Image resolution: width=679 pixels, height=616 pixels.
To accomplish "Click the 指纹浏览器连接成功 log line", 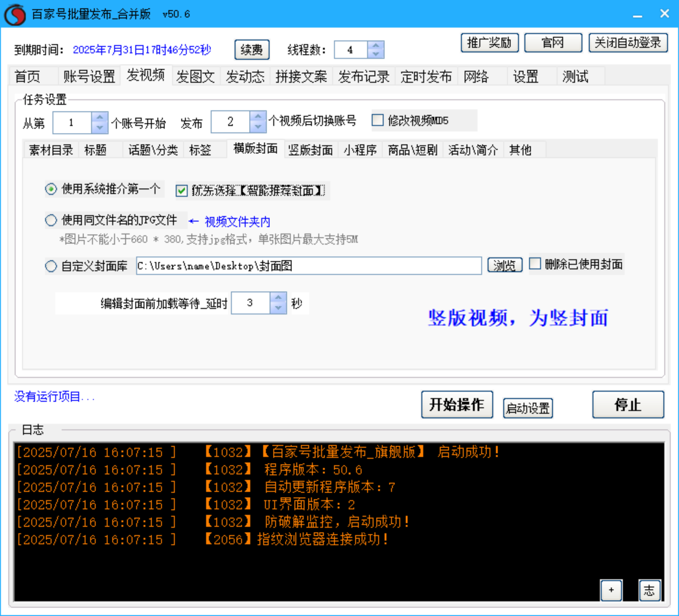I will tap(202, 539).
